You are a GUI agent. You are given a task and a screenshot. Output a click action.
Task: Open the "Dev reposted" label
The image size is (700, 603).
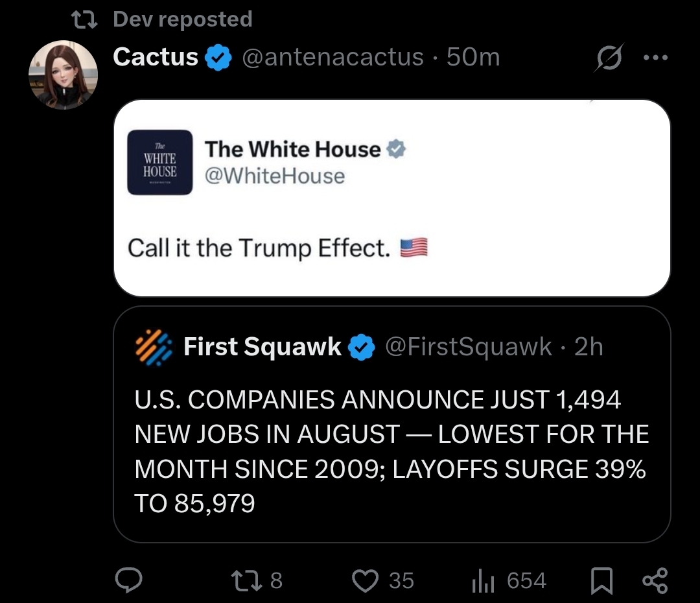[x=181, y=19]
